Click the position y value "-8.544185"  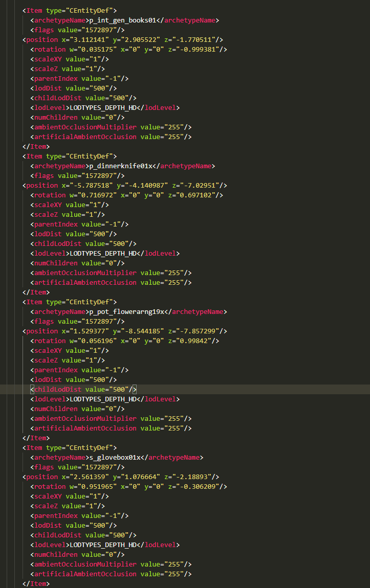click(142, 331)
